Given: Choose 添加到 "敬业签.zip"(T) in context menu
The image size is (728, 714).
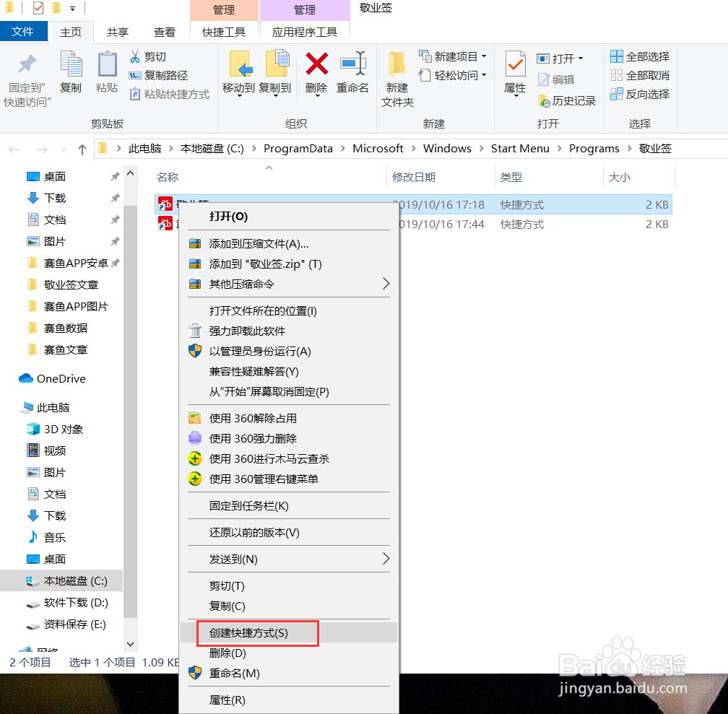Looking at the screenshot, I should [x=289, y=264].
